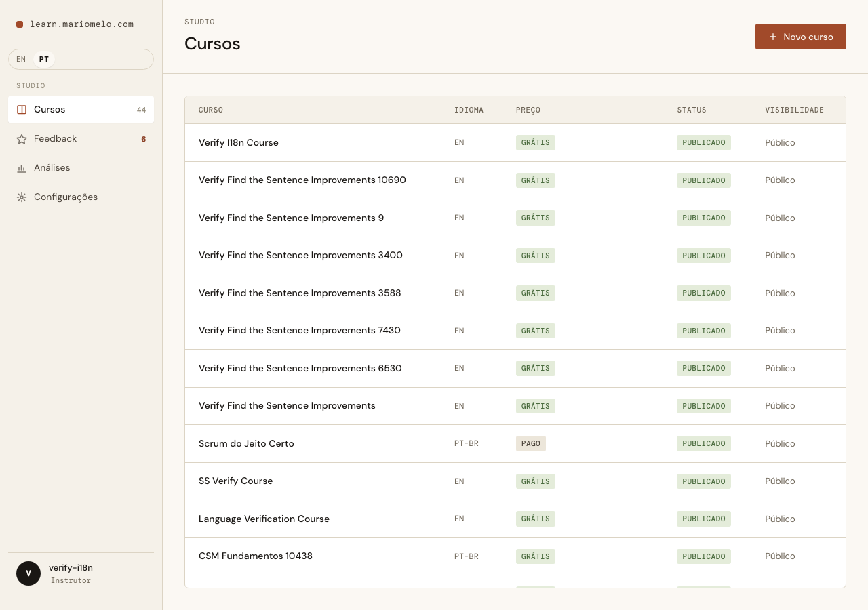Click the Cursos book icon in sidebar
This screenshot has height=610, width=868.
[x=22, y=110]
